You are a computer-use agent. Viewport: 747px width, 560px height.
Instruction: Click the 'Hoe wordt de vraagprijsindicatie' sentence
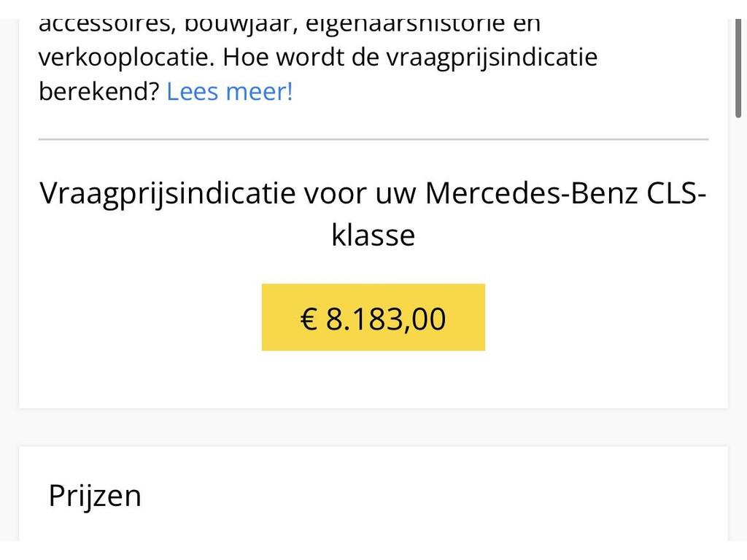pos(410,58)
